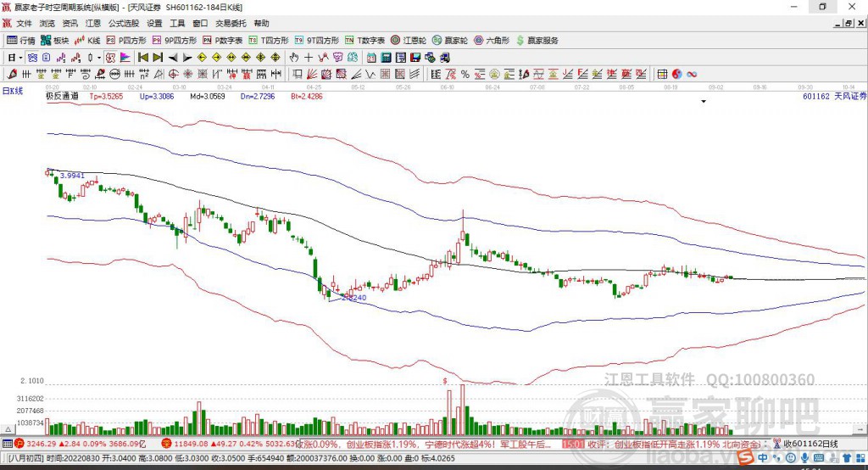Select the zigzag wave line tool
The width and height of the screenshot is (868, 470).
(x=370, y=75)
